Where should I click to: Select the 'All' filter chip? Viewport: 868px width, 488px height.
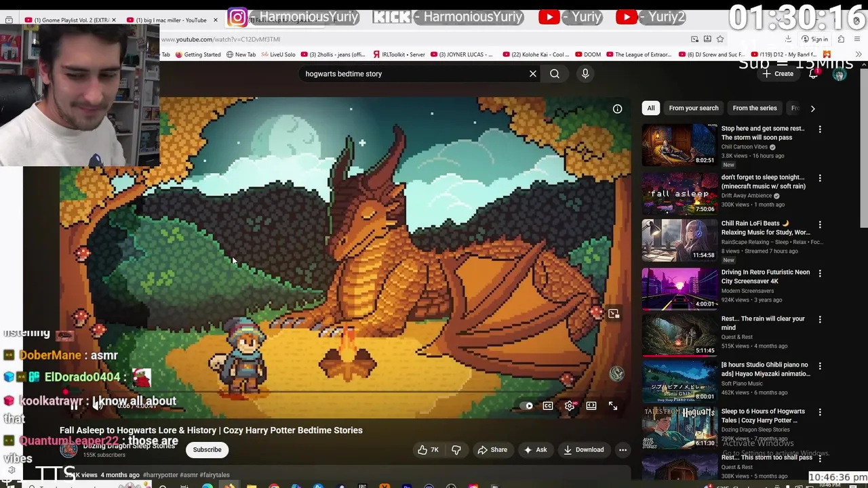pos(651,108)
